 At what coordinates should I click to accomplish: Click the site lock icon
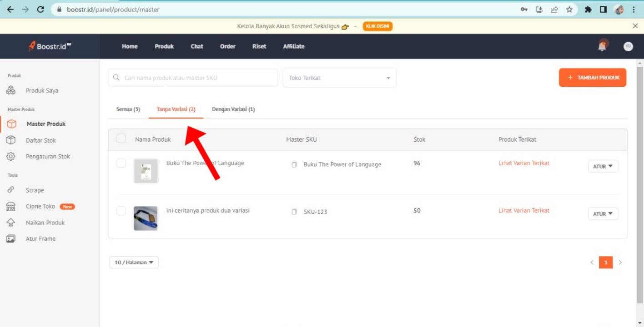pos(59,9)
